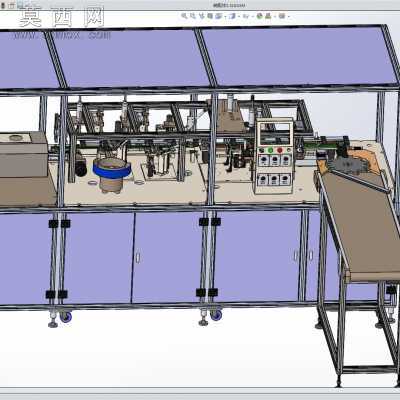Expand the View Orientation dropdown arrow
400x400 pixels.
(x=225, y=16)
